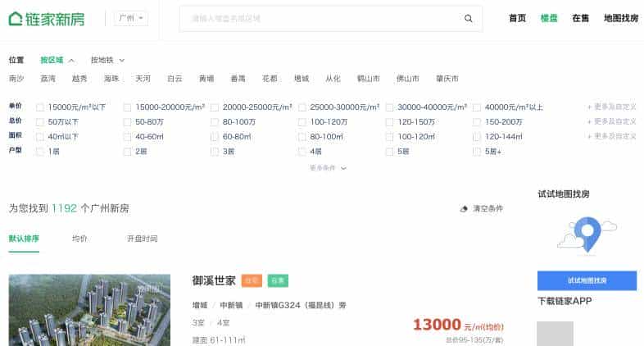Filter by 花都 district
This screenshot has height=346, width=644.
[x=270, y=79]
